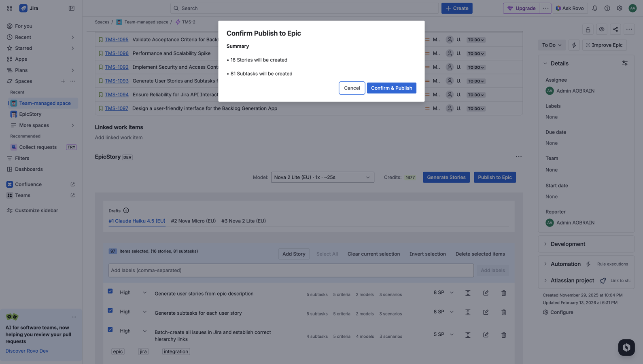643x364 pixels.
Task: Delete 'Batch-create all issues' story
Action: 503,335
